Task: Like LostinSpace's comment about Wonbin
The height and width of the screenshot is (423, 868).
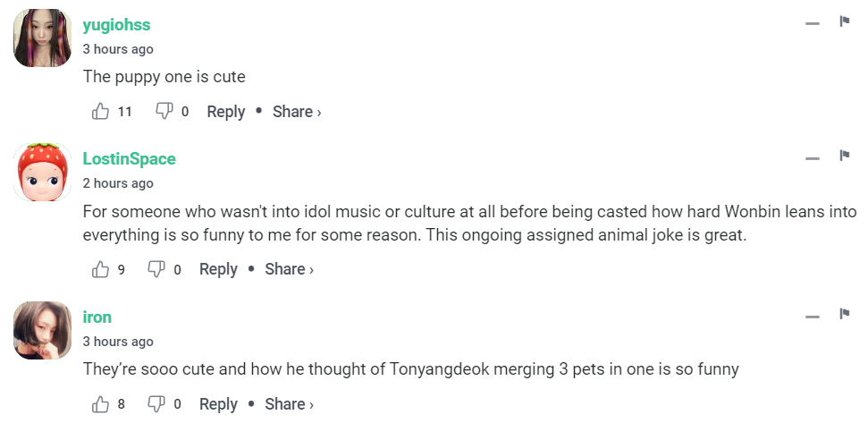Action: 100,269
